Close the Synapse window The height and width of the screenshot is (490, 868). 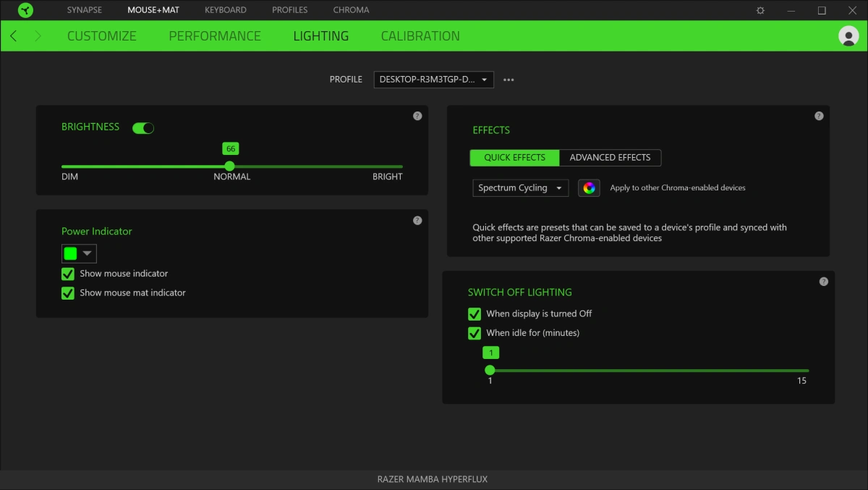(x=852, y=10)
